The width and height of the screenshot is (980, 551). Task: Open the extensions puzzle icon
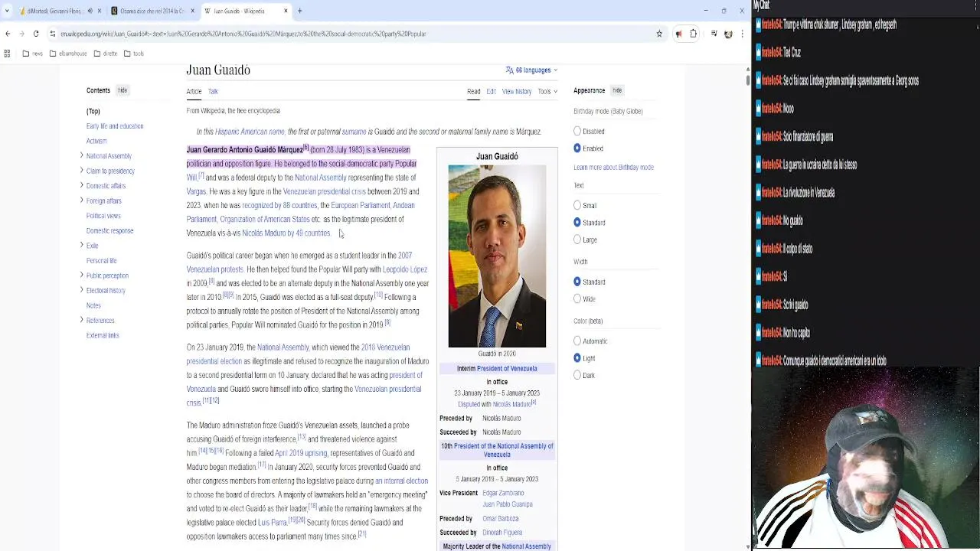click(694, 34)
